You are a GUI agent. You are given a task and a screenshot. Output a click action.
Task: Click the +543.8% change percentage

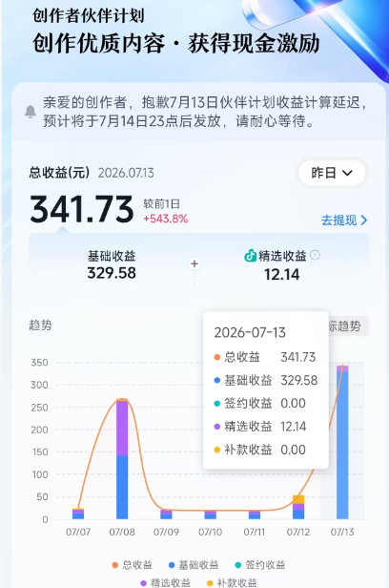pos(166,219)
